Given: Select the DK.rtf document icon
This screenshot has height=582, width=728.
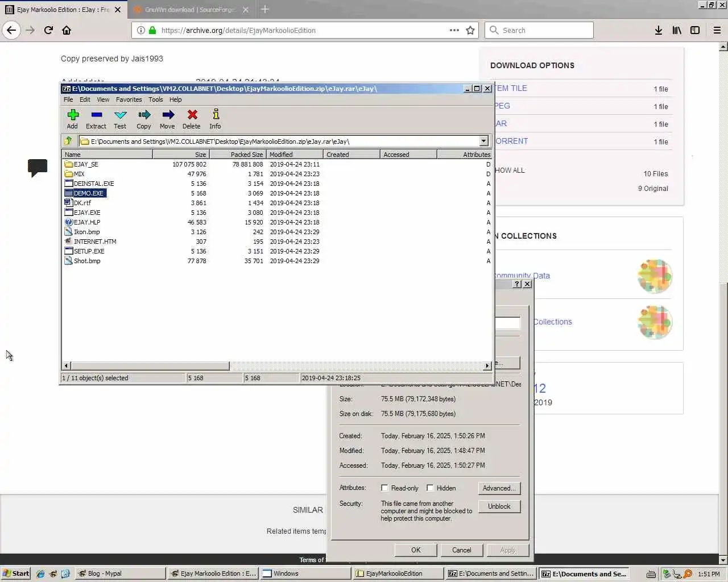Looking at the screenshot, I should [x=69, y=203].
